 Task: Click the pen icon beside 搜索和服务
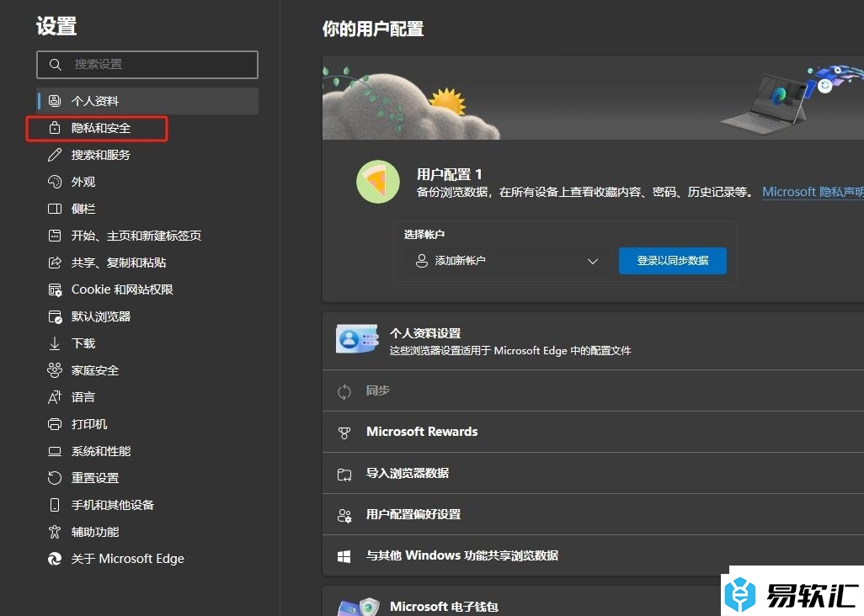coord(55,155)
